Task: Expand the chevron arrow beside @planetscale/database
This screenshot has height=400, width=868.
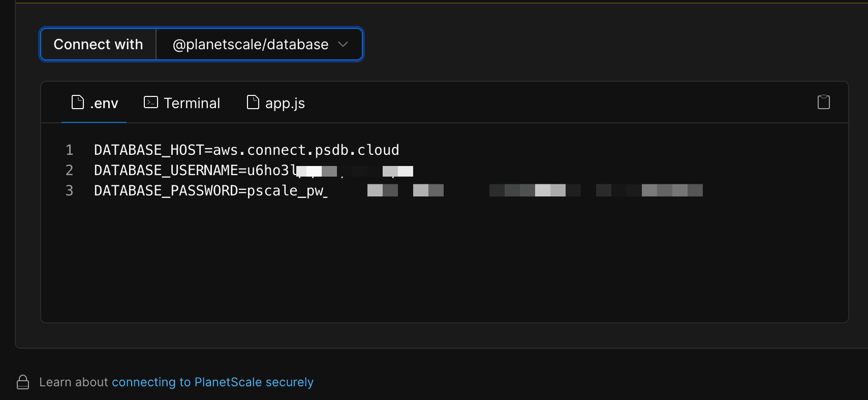Action: pos(343,45)
